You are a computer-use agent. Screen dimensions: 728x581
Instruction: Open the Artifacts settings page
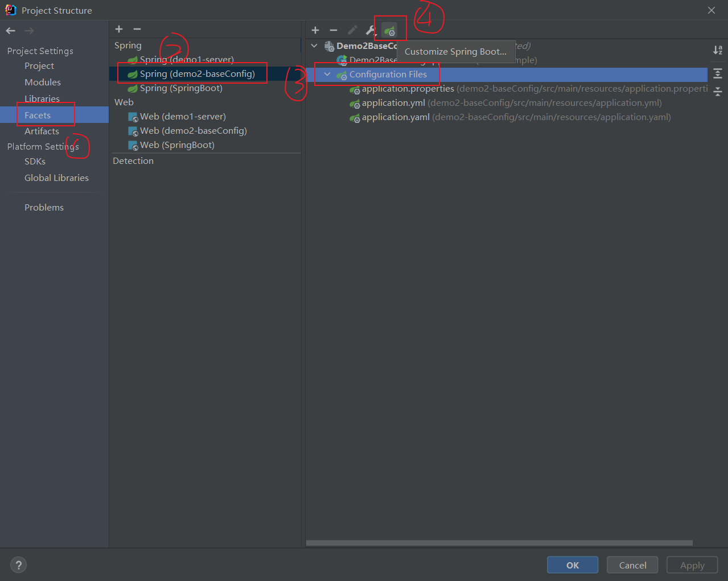42,131
